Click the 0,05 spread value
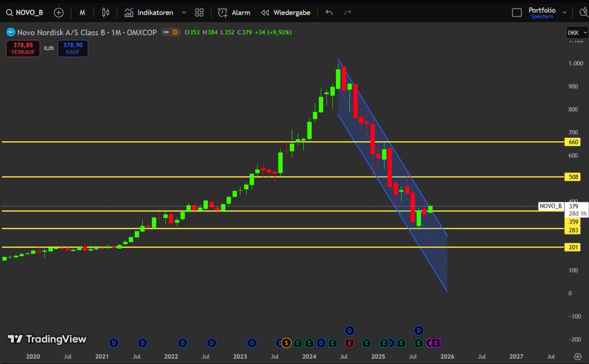 coord(48,48)
